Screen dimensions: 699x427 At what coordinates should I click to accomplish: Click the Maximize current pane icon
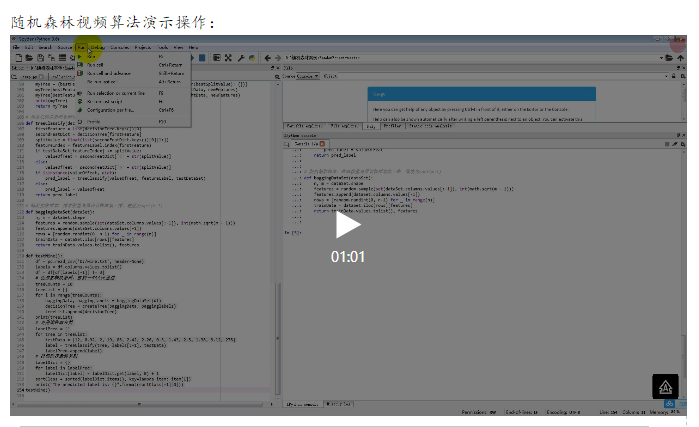pos(217,57)
